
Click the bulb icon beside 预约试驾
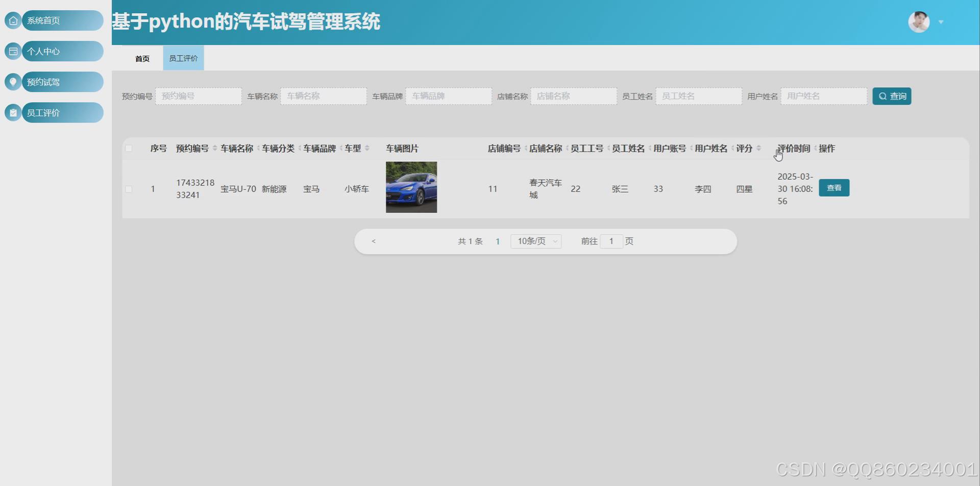13,82
